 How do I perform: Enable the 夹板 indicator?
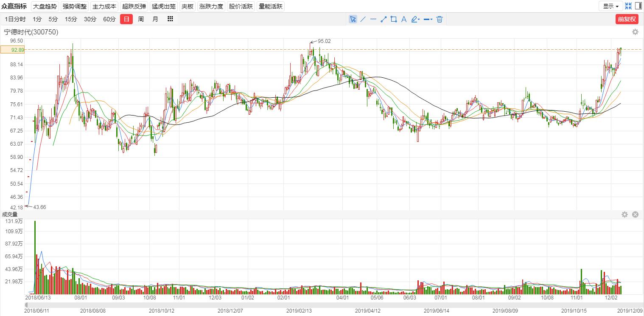click(x=187, y=6)
